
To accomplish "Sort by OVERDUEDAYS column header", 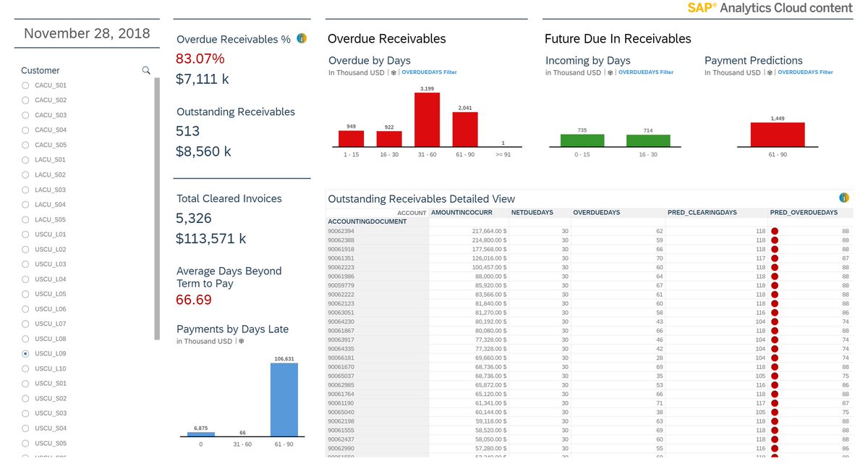I will 597,213.
